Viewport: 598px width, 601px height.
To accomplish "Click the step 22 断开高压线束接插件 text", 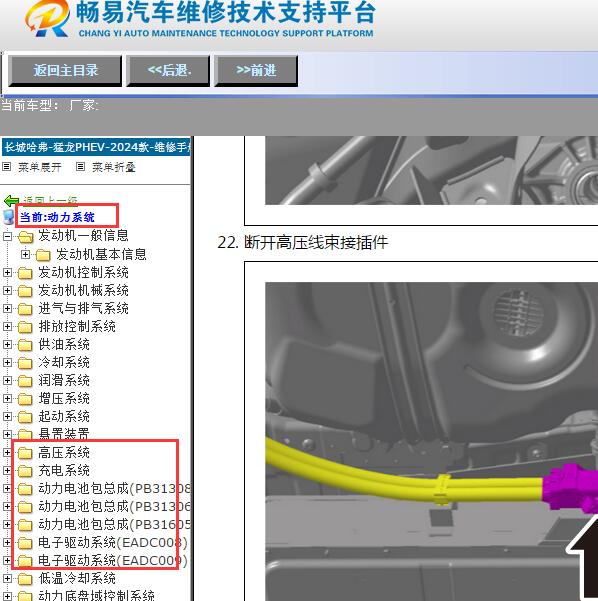I will (x=302, y=242).
